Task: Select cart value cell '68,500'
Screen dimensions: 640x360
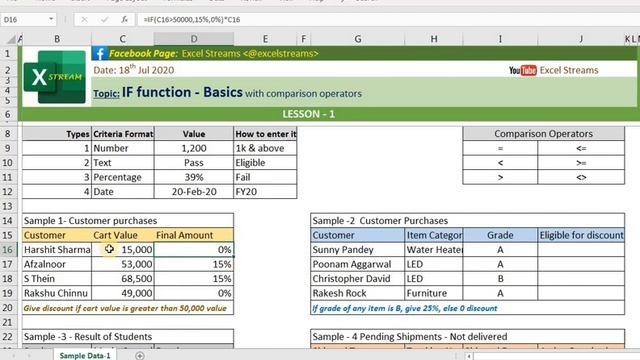Action: (x=123, y=279)
